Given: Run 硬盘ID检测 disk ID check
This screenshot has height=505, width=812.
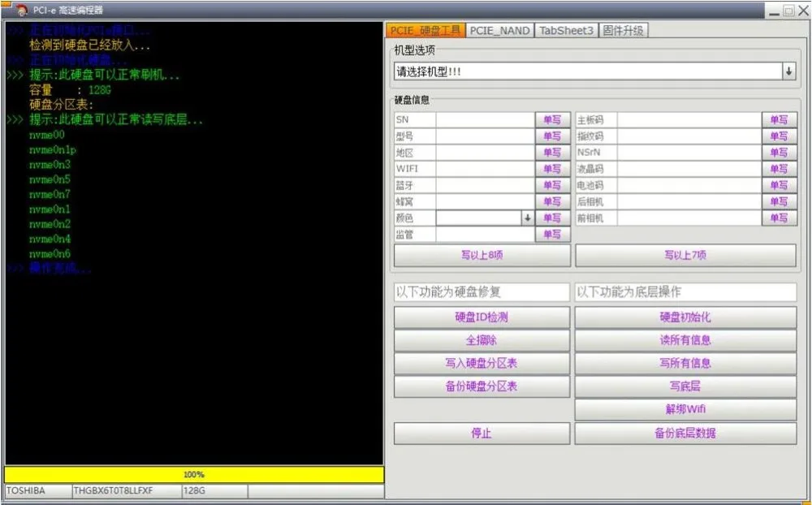Looking at the screenshot, I should point(482,317).
